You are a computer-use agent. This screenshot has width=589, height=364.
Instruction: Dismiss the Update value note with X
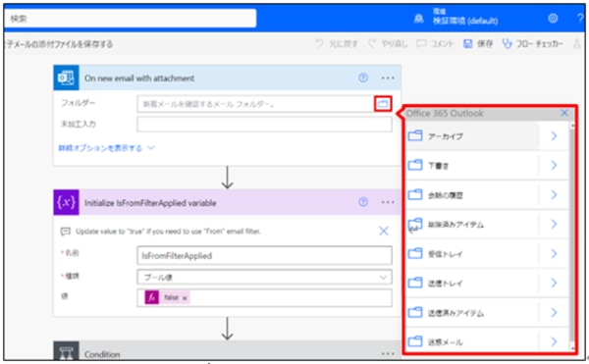coord(384,231)
